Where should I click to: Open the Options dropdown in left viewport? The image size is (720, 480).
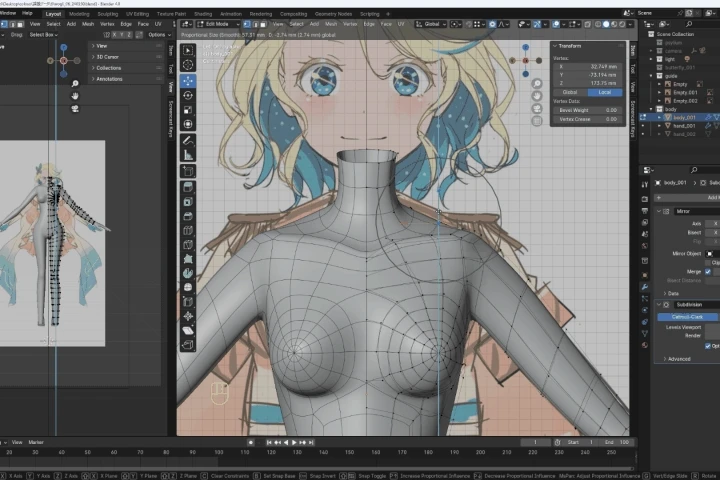[159, 35]
